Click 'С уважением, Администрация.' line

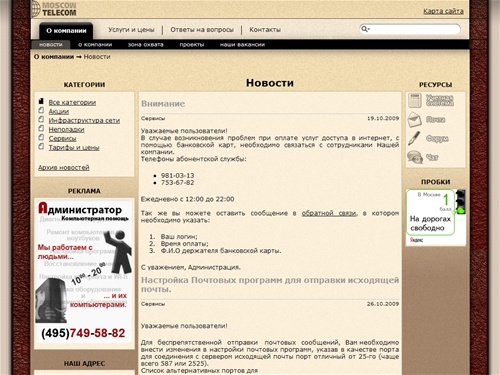coord(191,267)
